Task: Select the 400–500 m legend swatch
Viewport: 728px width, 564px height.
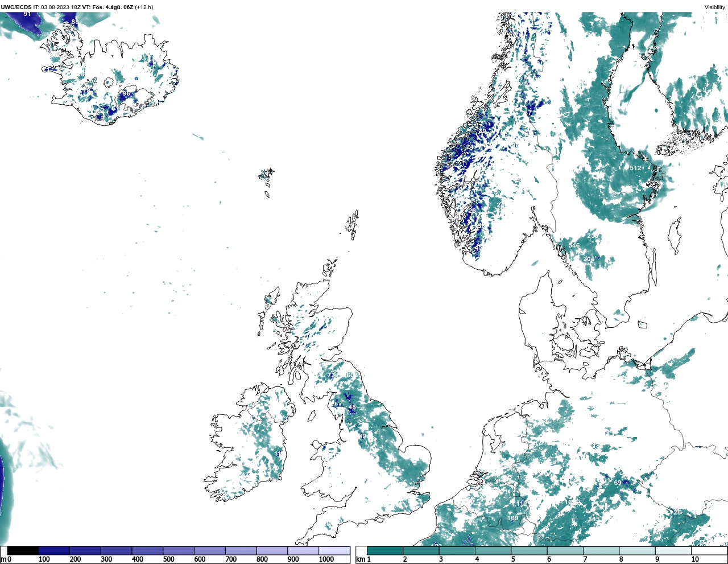Action: [x=147, y=551]
